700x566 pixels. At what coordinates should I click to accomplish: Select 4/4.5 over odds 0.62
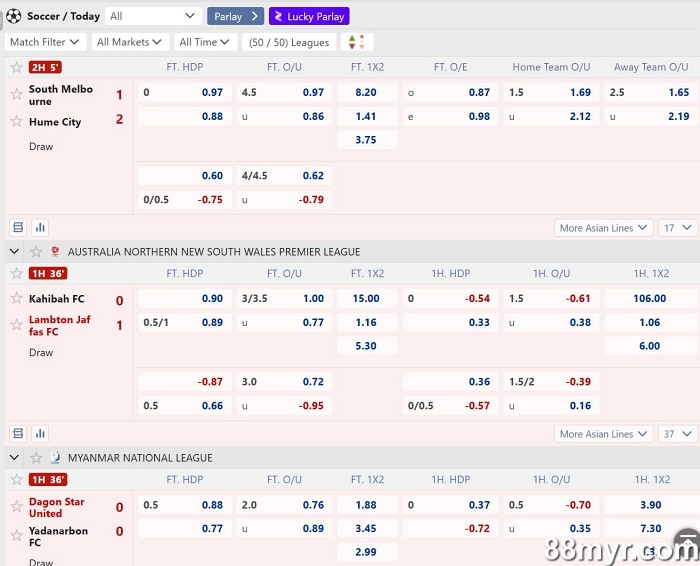[284, 175]
